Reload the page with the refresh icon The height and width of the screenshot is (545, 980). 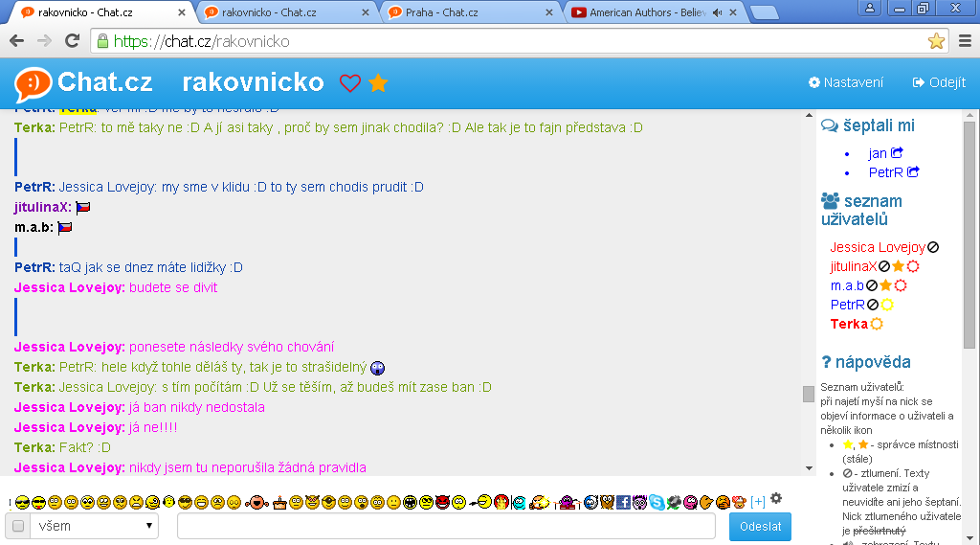click(73, 41)
